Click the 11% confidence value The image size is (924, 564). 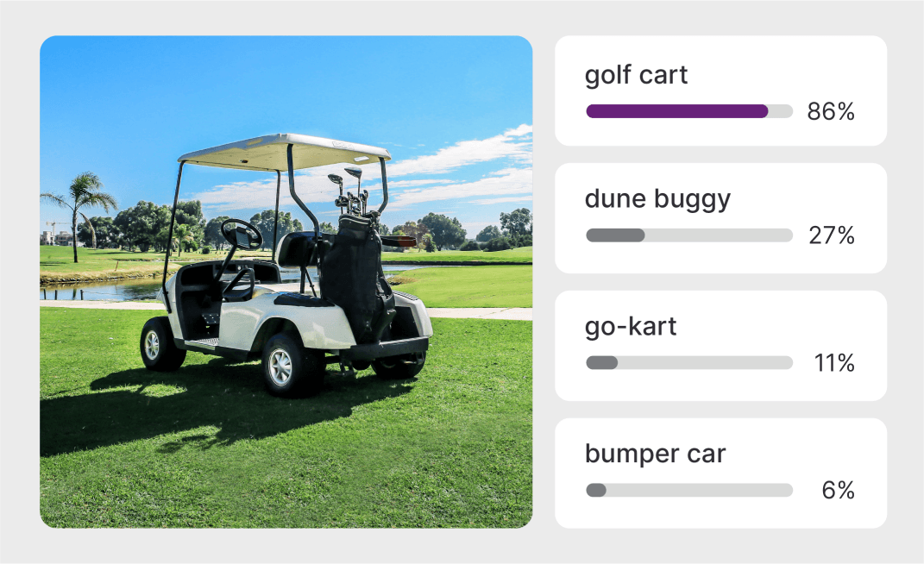click(x=834, y=363)
